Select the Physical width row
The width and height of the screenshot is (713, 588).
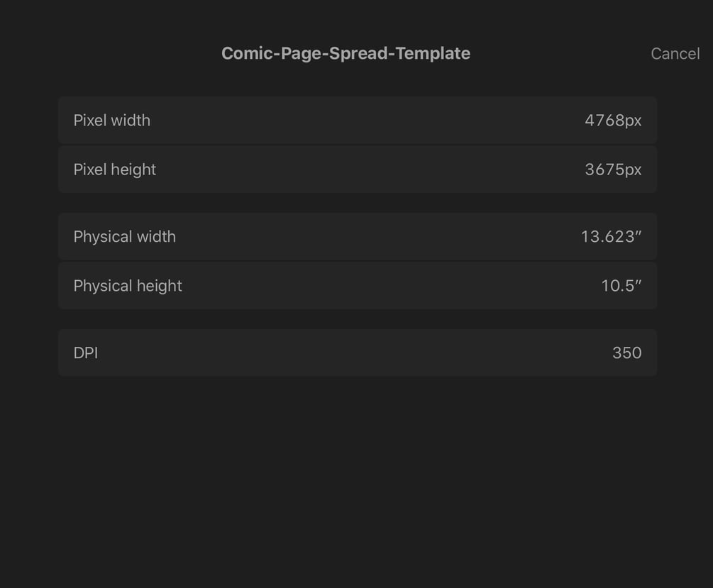coord(357,237)
